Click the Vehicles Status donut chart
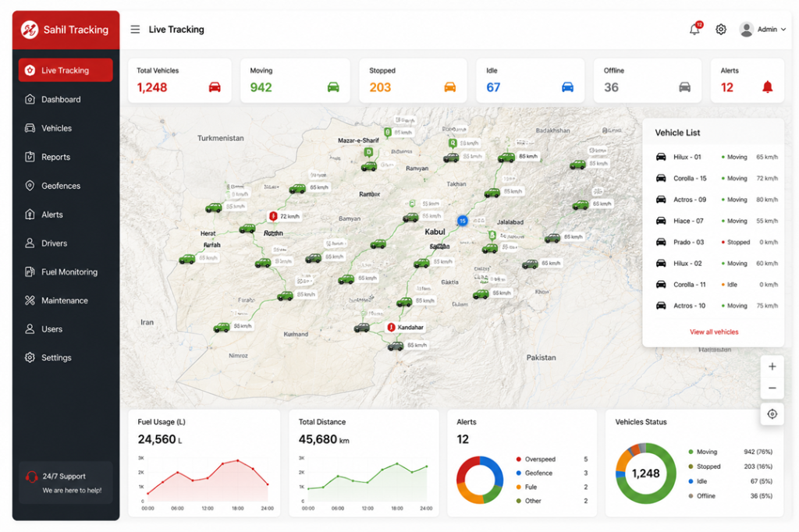Image resolution: width=799 pixels, height=532 pixels. (645, 473)
